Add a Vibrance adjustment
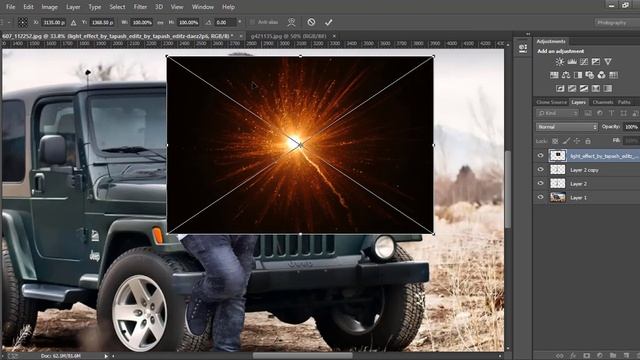640x360 pixels. coord(608,62)
